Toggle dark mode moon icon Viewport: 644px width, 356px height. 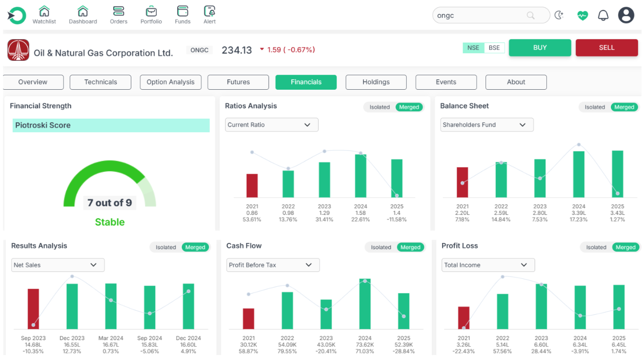pyautogui.click(x=559, y=15)
